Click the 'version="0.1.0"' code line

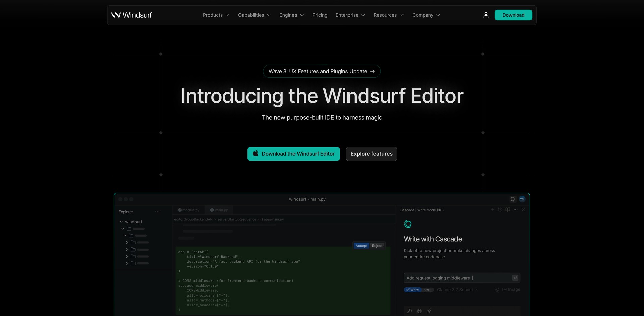point(203,266)
